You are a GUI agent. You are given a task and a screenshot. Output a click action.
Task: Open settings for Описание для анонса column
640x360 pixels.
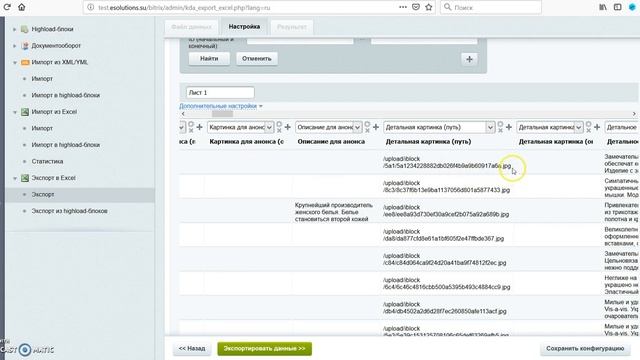[x=367, y=124]
